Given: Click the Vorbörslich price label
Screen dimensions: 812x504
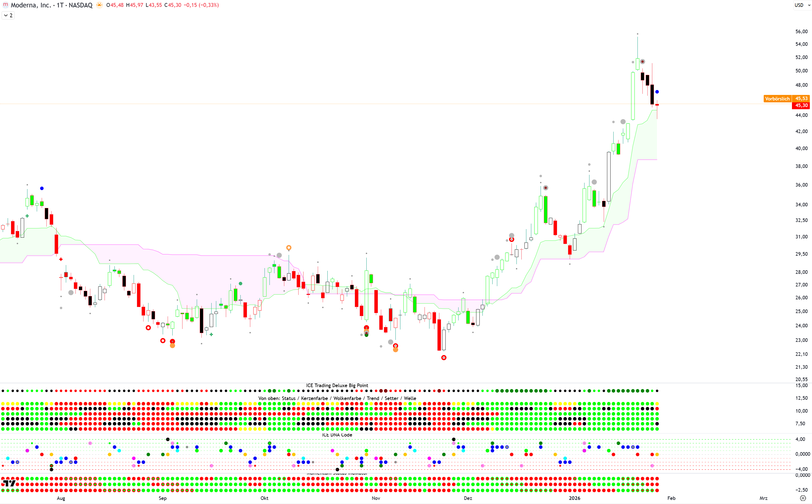Looking at the screenshot, I should (x=777, y=99).
